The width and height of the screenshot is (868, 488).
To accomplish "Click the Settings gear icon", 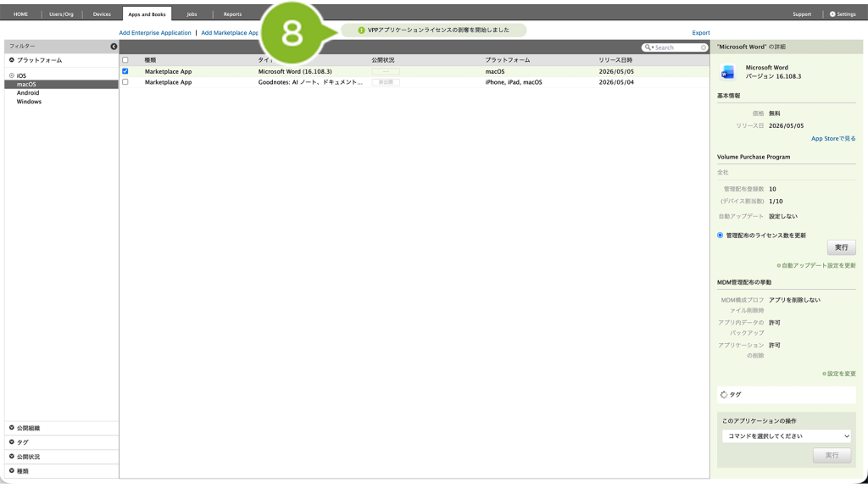I will coord(832,14).
